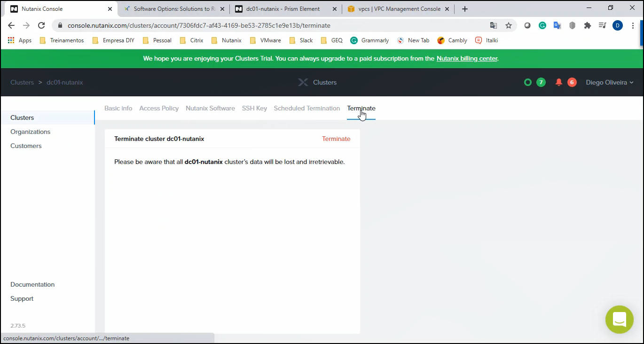Open the Nutanix bookmarks folder
Image resolution: width=644 pixels, height=344 pixels.
point(226,40)
